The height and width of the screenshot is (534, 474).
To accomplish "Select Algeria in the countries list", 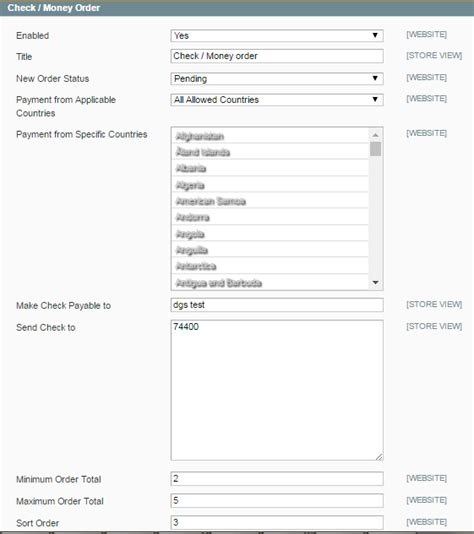I will tap(270, 185).
